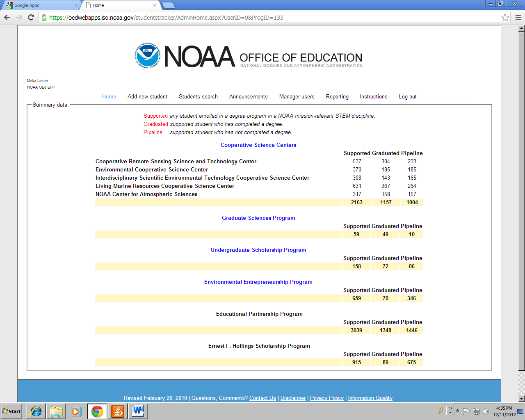Open the Chrome menu button
Screen dimensions: 525x420
click(x=518, y=18)
